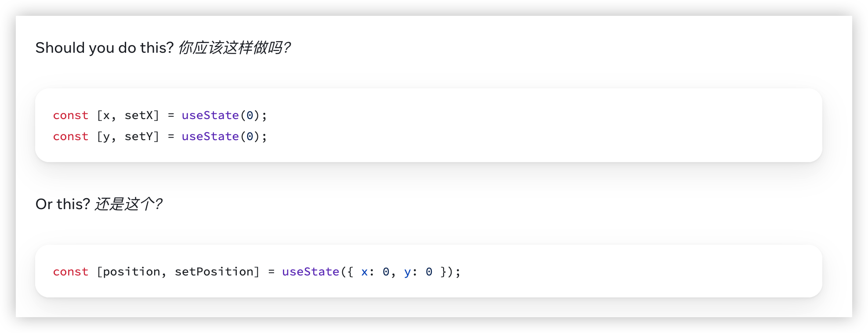This screenshot has width=868, height=333.
Task: Click the setX identifier in the code
Action: point(139,115)
